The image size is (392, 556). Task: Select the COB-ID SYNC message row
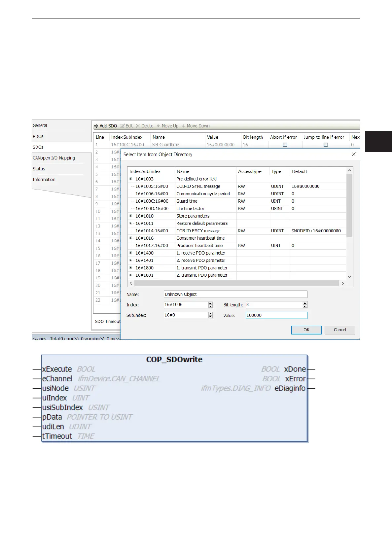tap(237, 186)
